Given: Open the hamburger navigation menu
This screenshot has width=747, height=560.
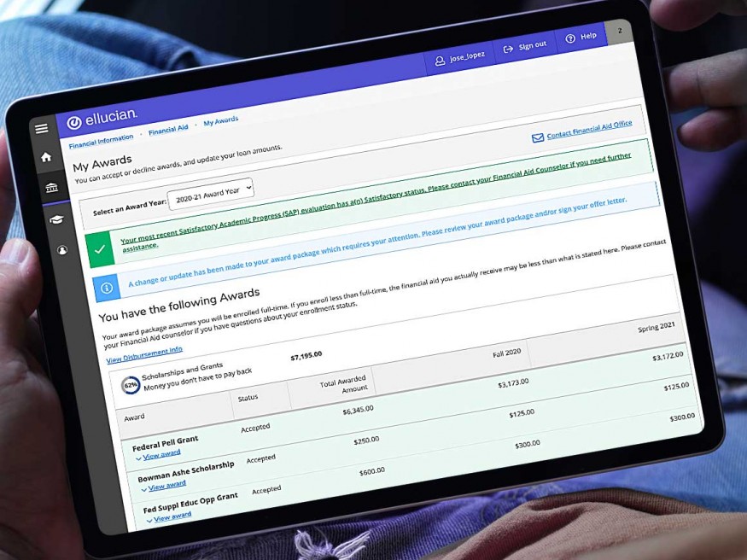Looking at the screenshot, I should pos(42,128).
